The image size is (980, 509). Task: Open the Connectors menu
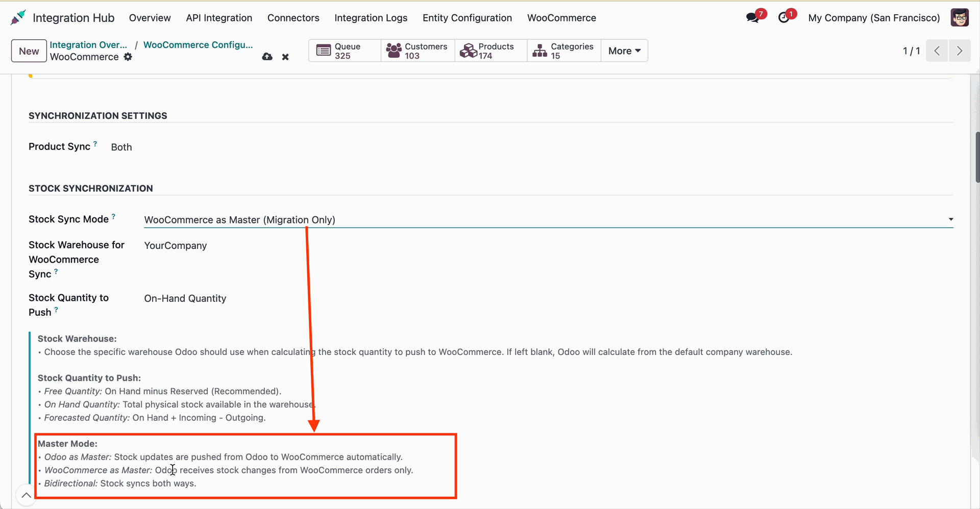[293, 18]
